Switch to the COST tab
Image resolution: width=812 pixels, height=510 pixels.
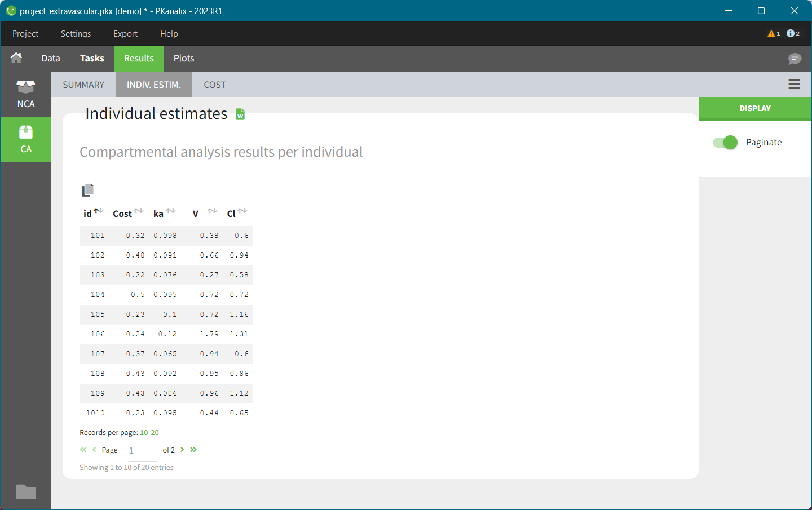tap(214, 85)
